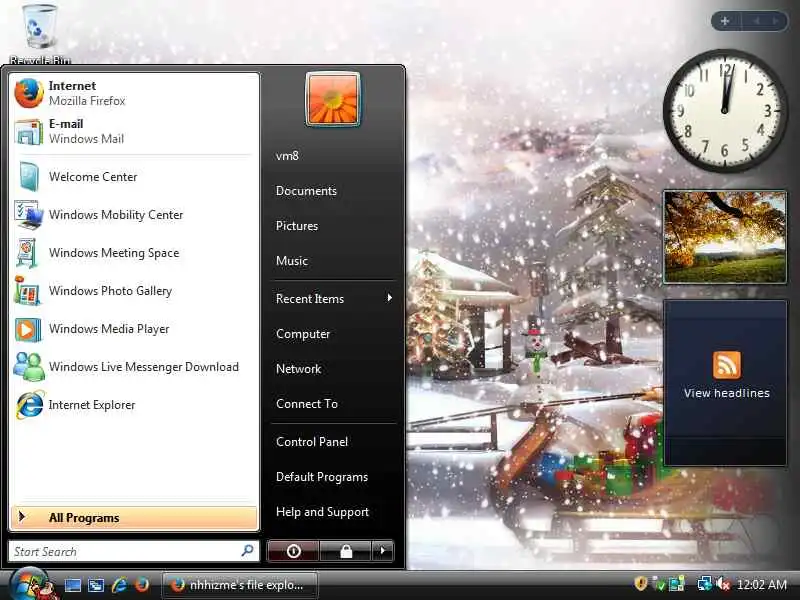This screenshot has width=800, height=600.
Task: Open Music folder
Action: coord(334,261)
